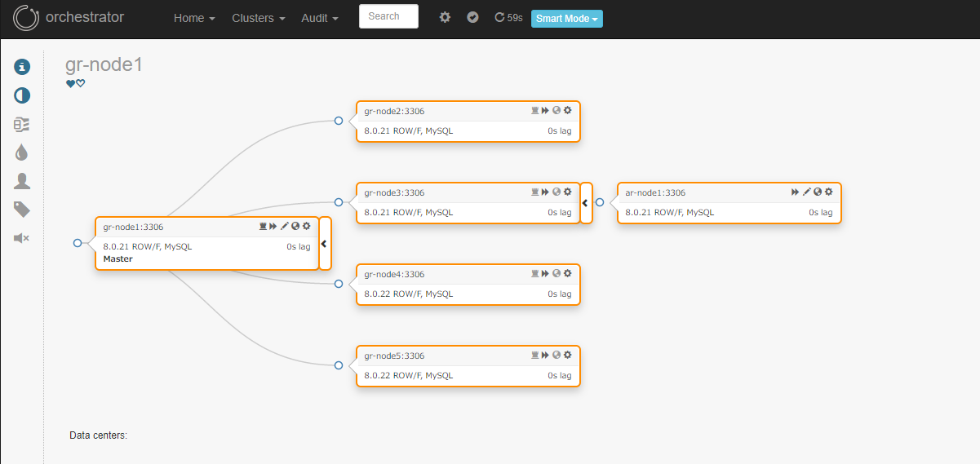Open gear settings on gr-node1:3306 master
Image resolution: width=980 pixels, height=464 pixels.
[307, 226]
